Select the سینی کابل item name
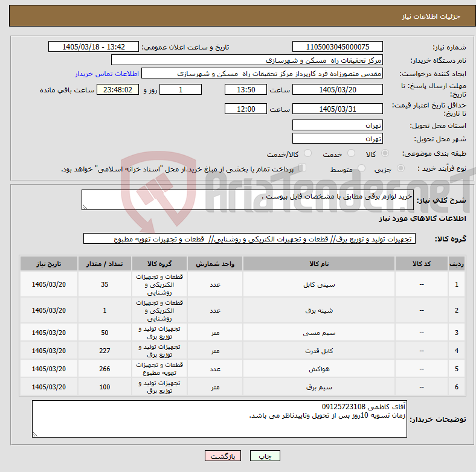476x472 pixels. pos(319,284)
